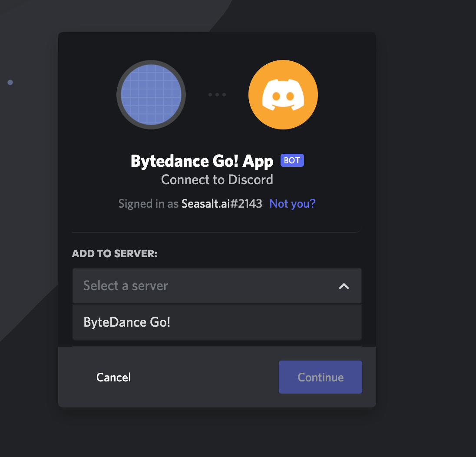Viewport: 476px width, 457px height.
Task: Click the Seasalt.ai#2143 username
Action: [221, 203]
